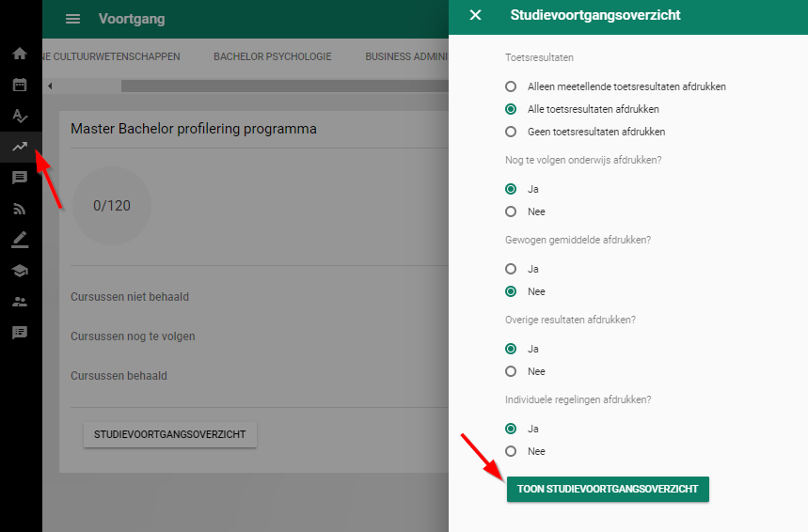Image resolution: width=808 pixels, height=532 pixels.
Task: Choose Ja for Gewogen gemiddelde afdrukken
Action: coord(521,269)
